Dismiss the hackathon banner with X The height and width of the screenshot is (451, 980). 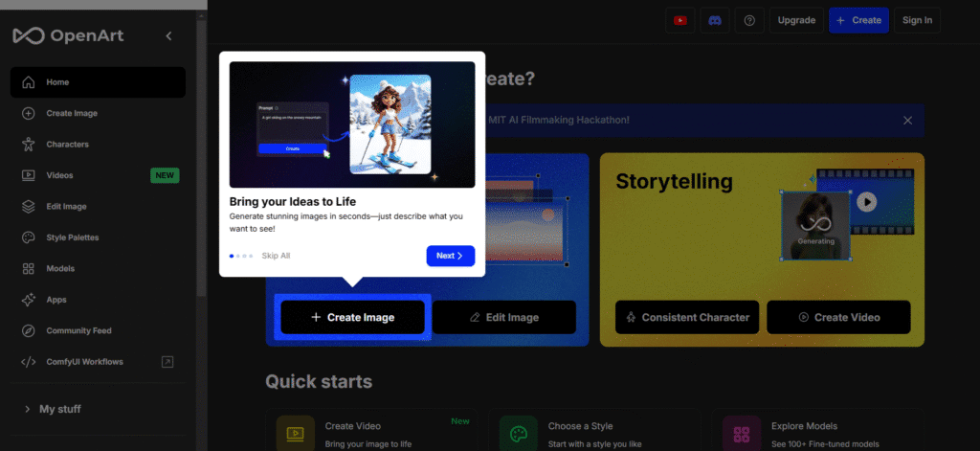(907, 120)
